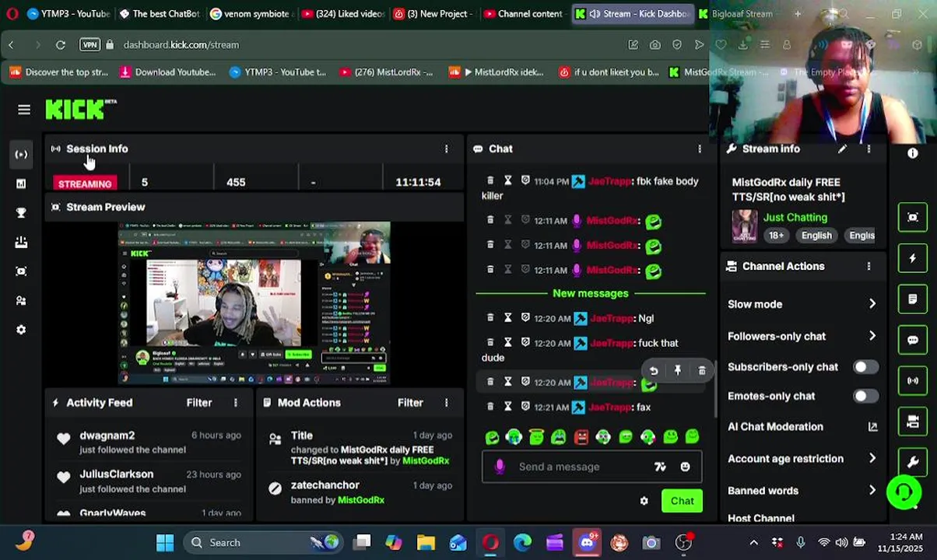Switch to 'Channel content' YouTube tab
Viewport: 937px width, 560px height.
click(x=523, y=13)
